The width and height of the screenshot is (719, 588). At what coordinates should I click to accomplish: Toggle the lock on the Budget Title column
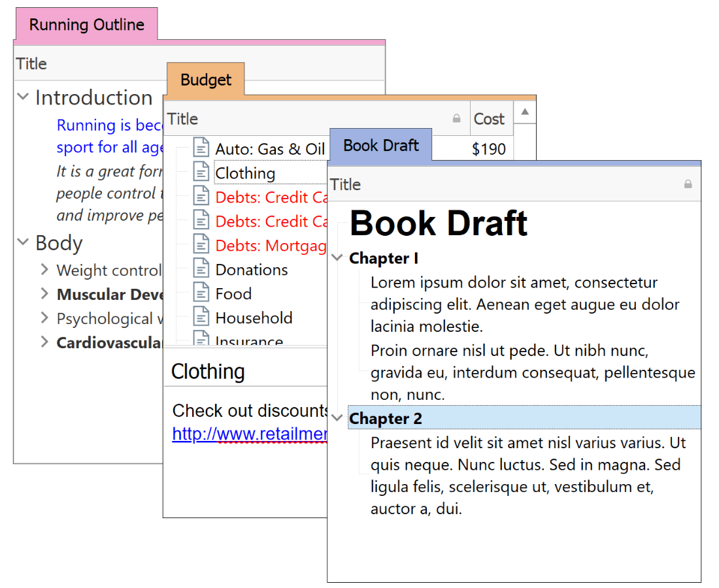(x=456, y=118)
